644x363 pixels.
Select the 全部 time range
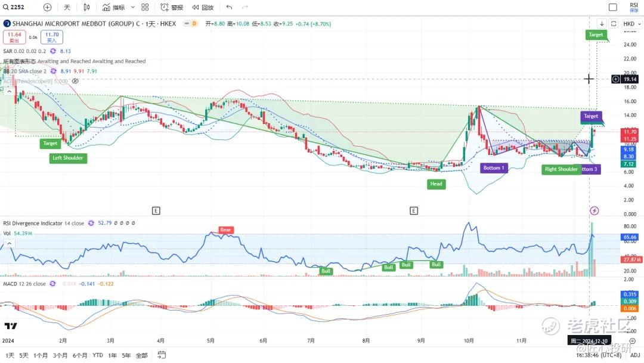pos(142,355)
